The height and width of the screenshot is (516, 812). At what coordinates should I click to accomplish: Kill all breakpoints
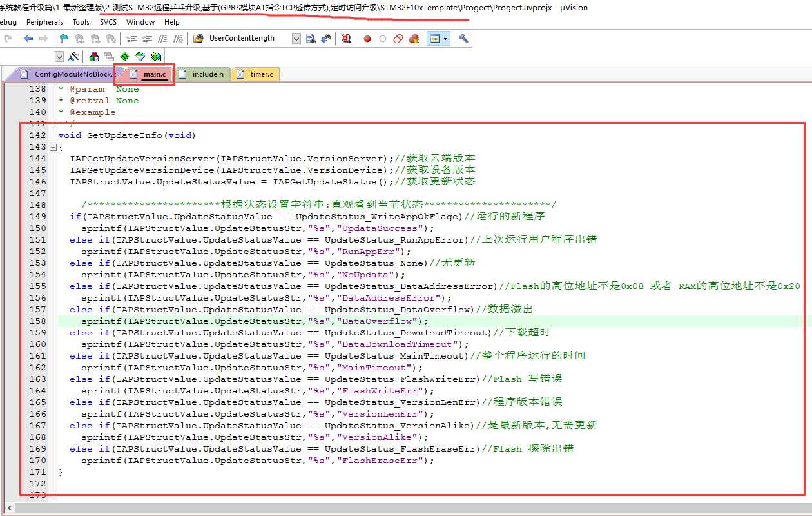coord(414,39)
